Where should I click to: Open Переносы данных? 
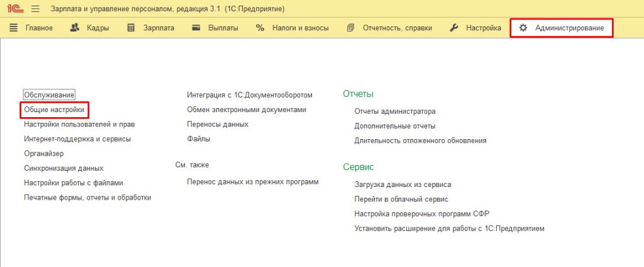[218, 124]
